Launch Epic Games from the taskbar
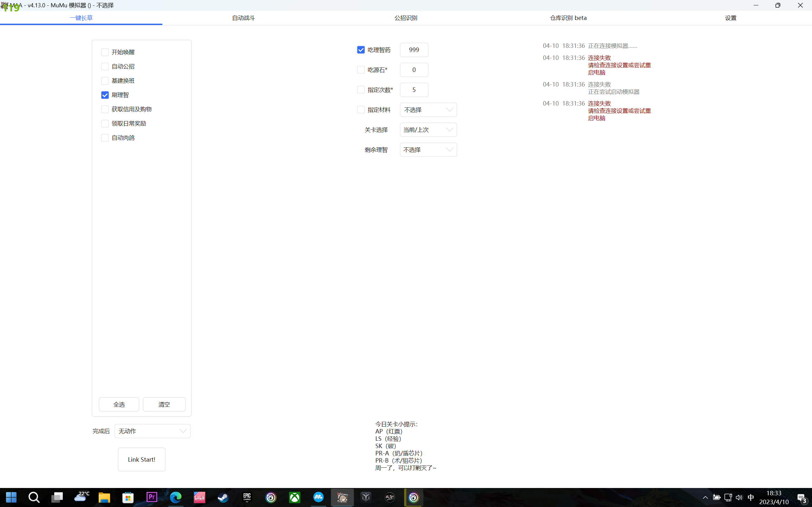Viewport: 812px width, 507px height. click(x=247, y=497)
